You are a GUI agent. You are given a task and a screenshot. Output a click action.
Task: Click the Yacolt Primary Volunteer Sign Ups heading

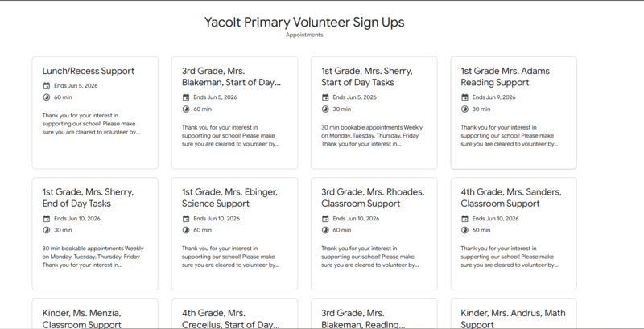pyautogui.click(x=303, y=22)
